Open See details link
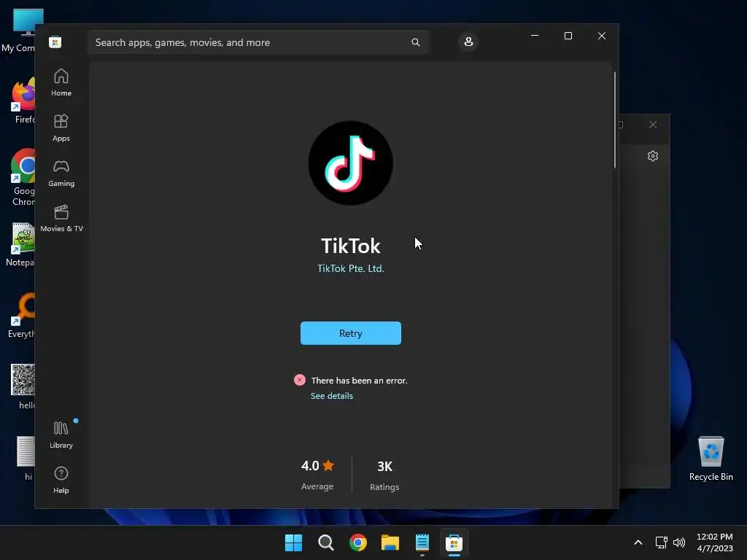This screenshot has width=747, height=560. coord(332,396)
